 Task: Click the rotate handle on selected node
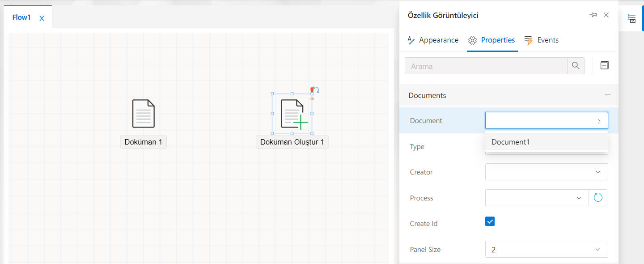(x=316, y=90)
